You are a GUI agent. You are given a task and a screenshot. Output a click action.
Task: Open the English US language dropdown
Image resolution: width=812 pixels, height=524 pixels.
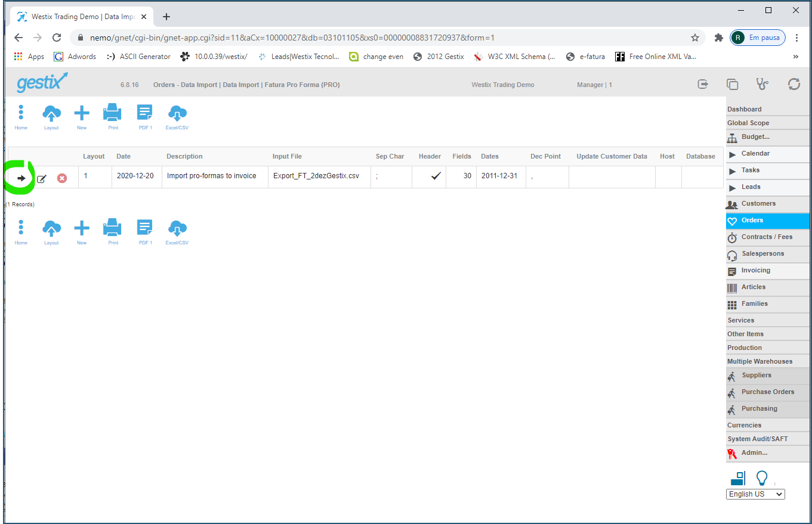point(755,494)
